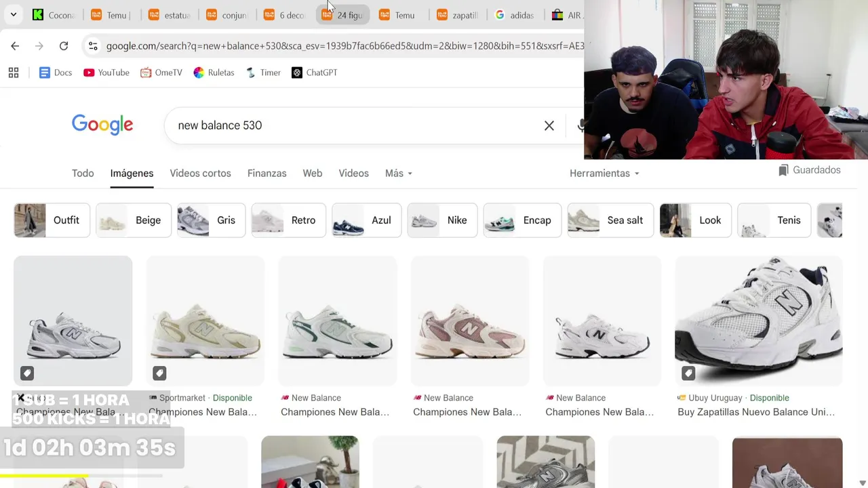Viewport: 868px width, 488px height.
Task: Open the Ruletas bookmark
Action: [214, 73]
